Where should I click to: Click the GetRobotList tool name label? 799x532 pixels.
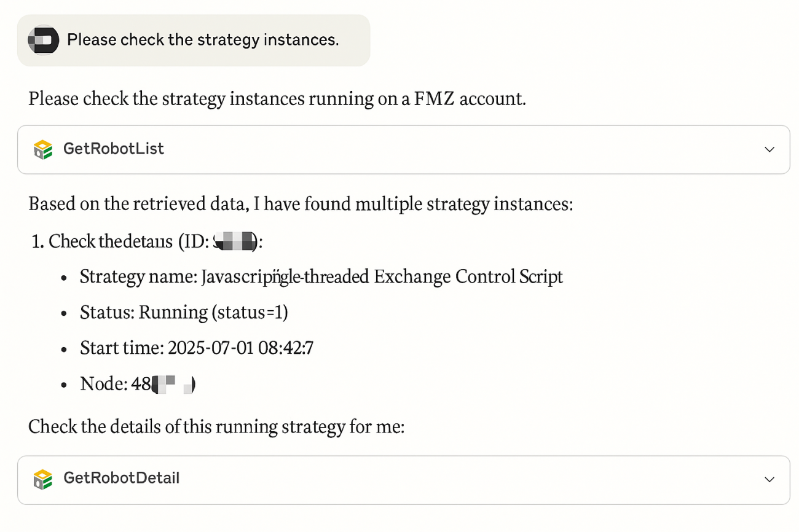114,149
